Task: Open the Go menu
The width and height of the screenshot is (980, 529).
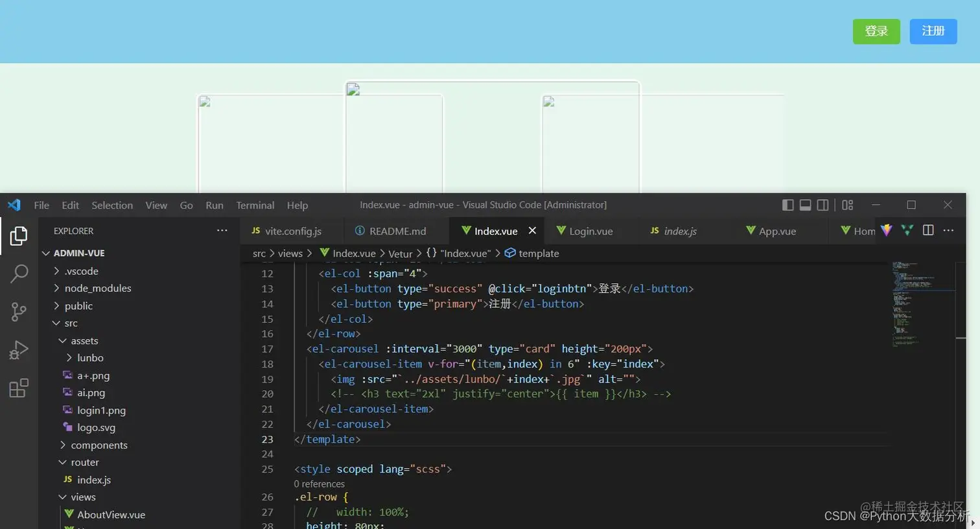Action: [187, 205]
